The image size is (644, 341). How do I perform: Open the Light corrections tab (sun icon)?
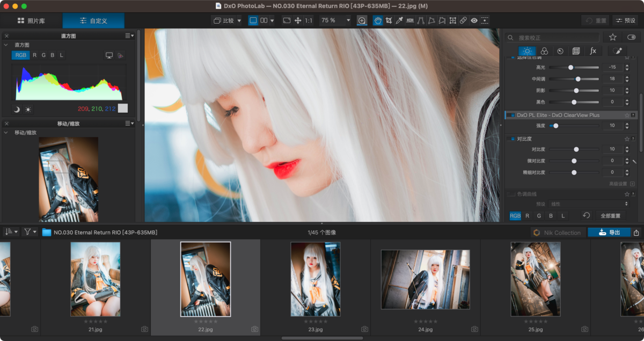click(x=528, y=51)
